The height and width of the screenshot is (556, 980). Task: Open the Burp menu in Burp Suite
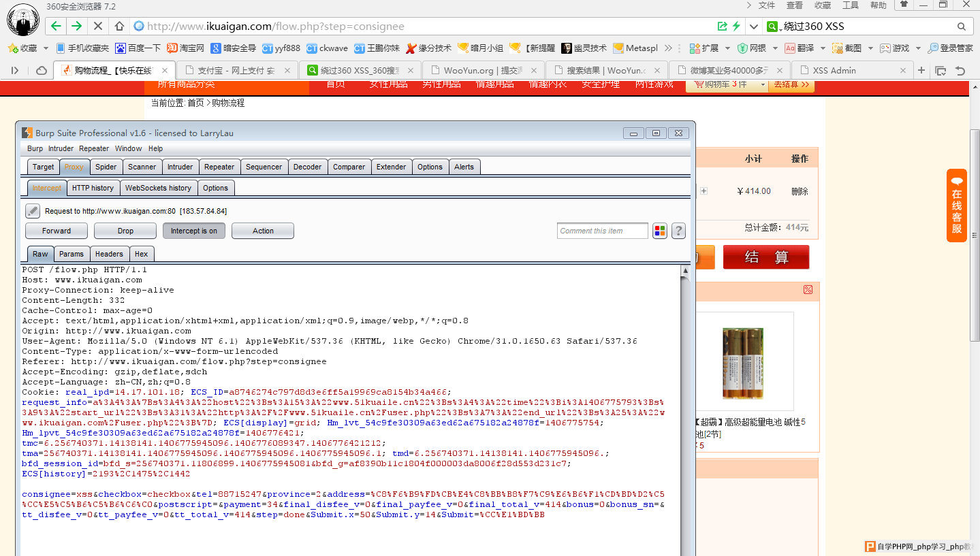tap(35, 148)
